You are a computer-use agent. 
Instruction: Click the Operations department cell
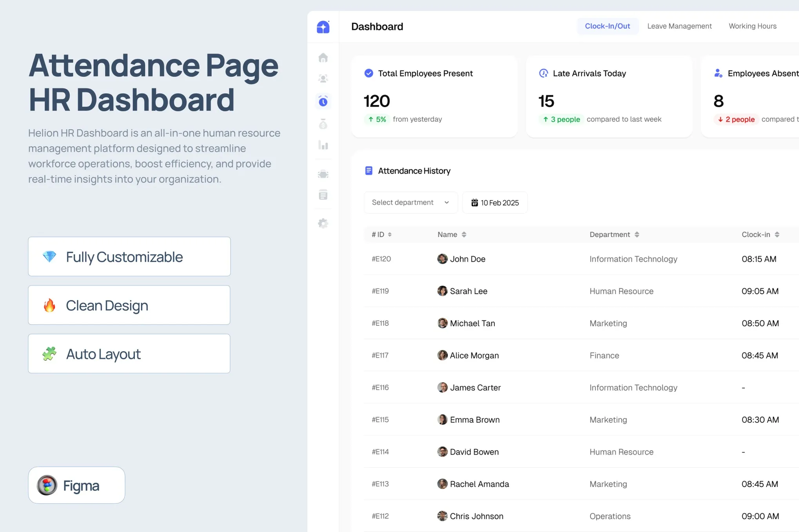610,516
